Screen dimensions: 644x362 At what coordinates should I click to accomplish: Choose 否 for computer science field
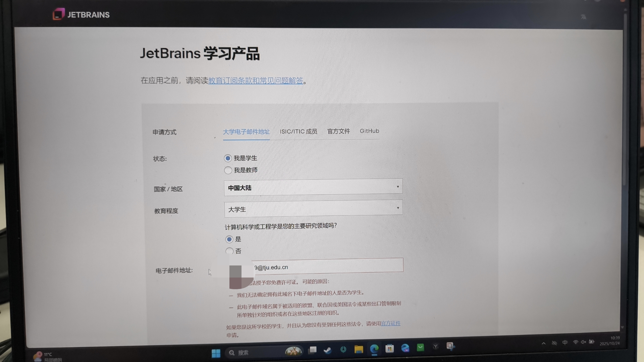tap(229, 251)
